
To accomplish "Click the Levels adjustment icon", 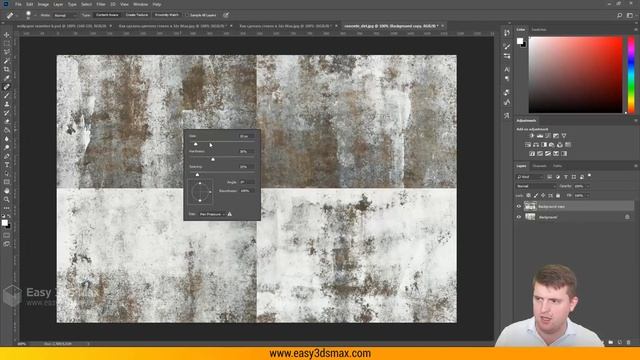I will [540, 136].
